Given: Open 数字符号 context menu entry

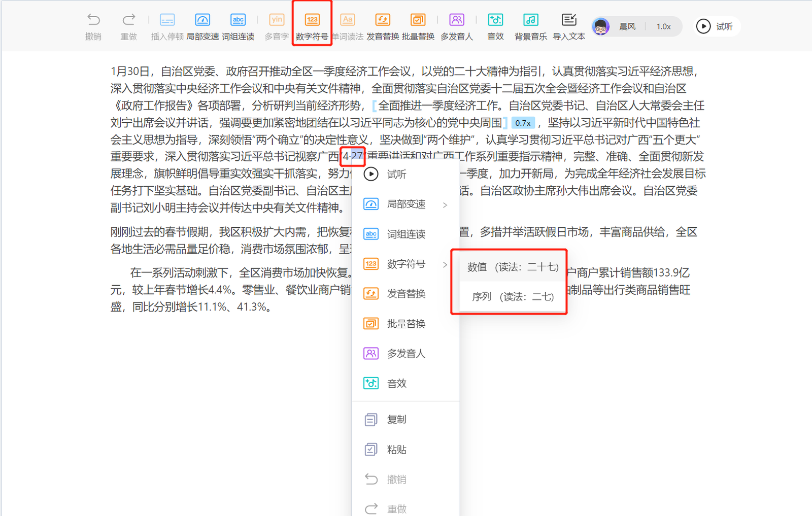Looking at the screenshot, I should tap(405, 264).
